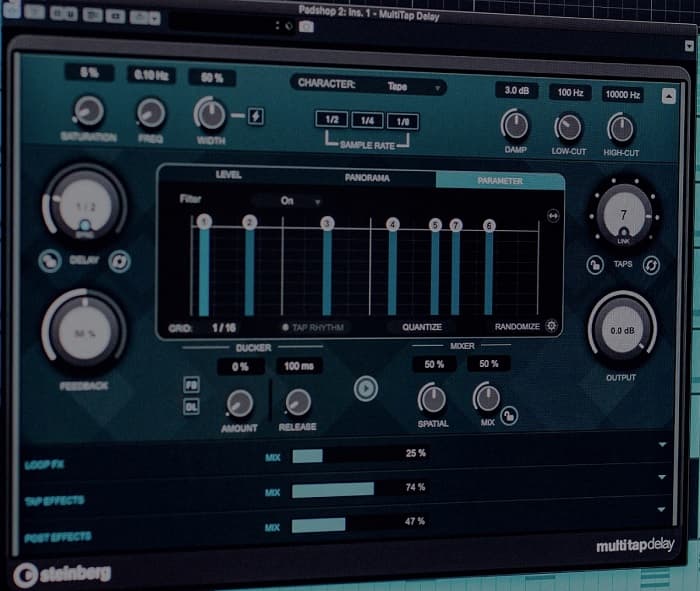Select tap handle number 5
Image resolution: width=700 pixels, height=591 pixels.
pos(435,225)
